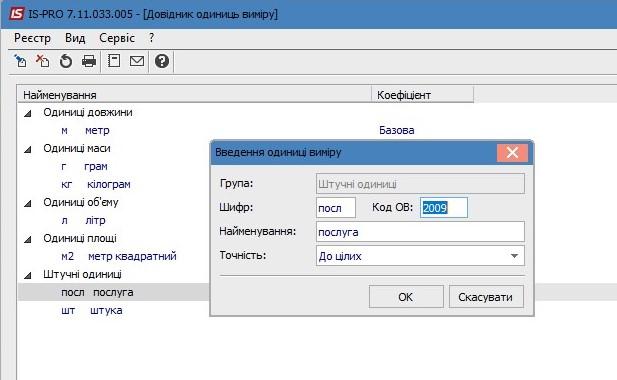Click the delete record toolbar icon
This screenshot has height=380, width=617.
coord(42,61)
